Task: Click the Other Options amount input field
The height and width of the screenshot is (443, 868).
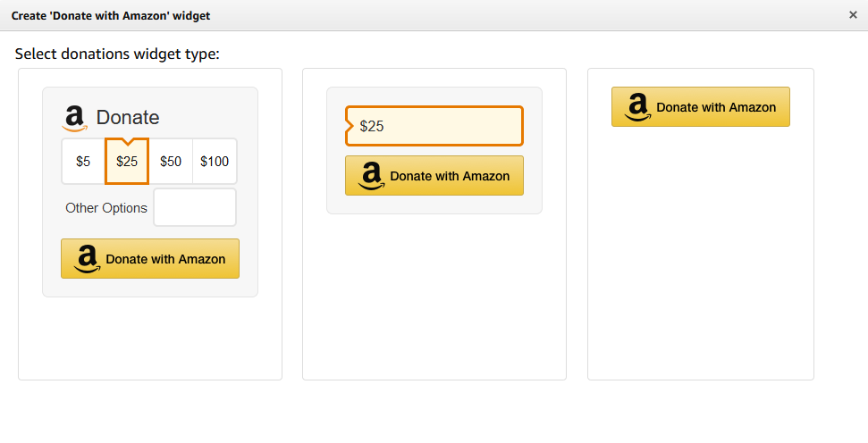Action: (x=195, y=207)
